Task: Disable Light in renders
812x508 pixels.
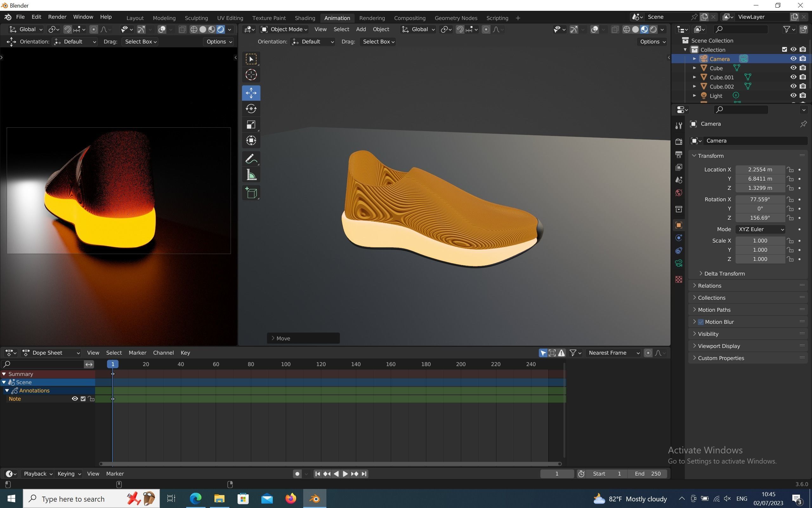Action: tap(802, 96)
